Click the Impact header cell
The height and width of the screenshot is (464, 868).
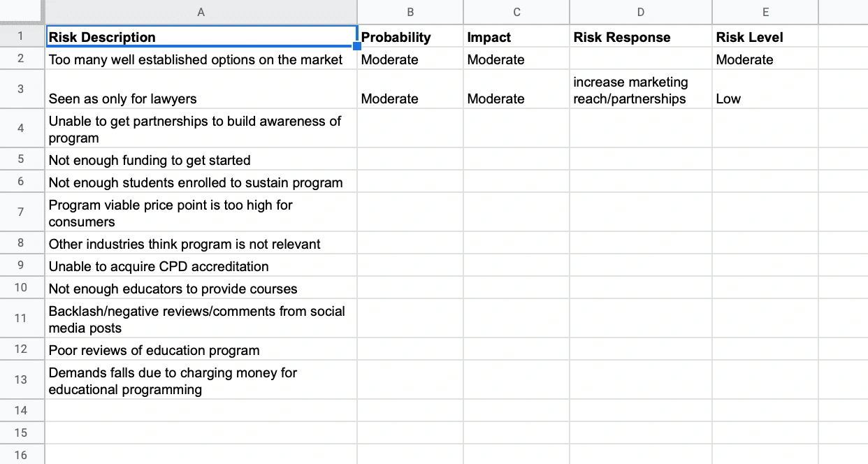(516, 37)
